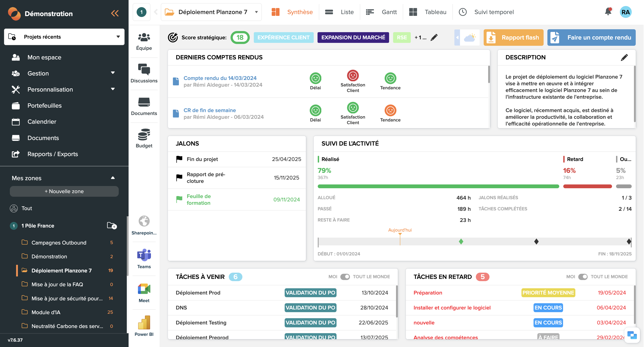Image resolution: width=644 pixels, height=347 pixels.
Task: Open Portefeuilles in the sidebar
Action: click(44, 106)
